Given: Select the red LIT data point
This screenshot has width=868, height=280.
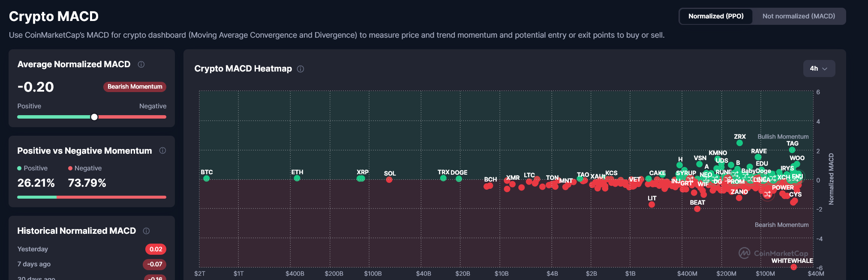Looking at the screenshot, I should tap(652, 205).
